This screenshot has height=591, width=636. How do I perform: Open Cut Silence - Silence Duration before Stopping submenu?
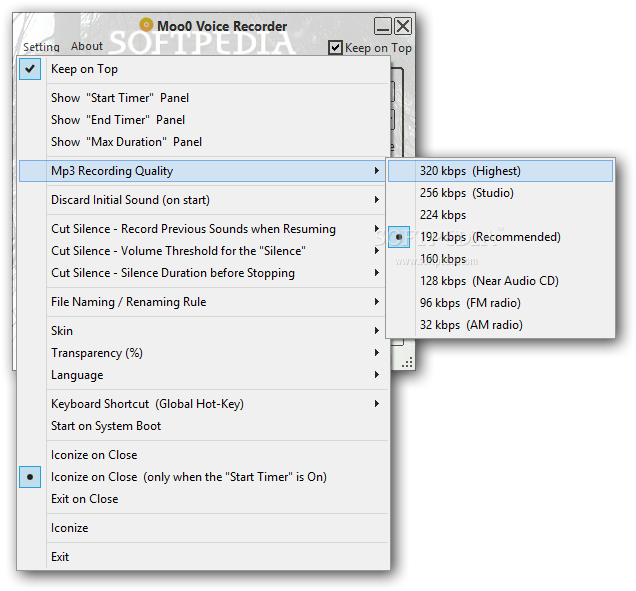(204, 273)
